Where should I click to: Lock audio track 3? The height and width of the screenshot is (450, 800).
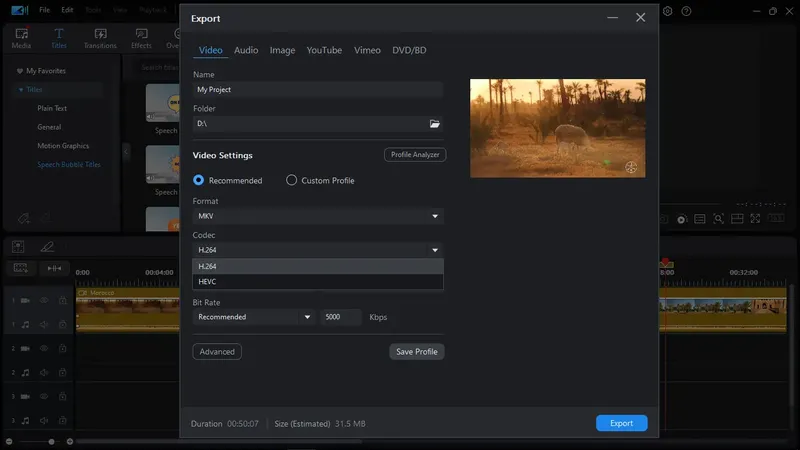[62, 420]
